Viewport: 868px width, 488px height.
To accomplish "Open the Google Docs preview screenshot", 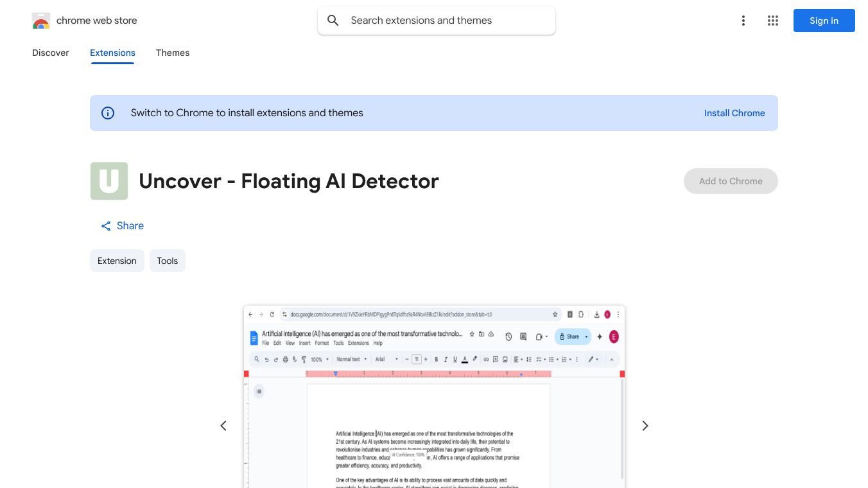I will point(434,397).
